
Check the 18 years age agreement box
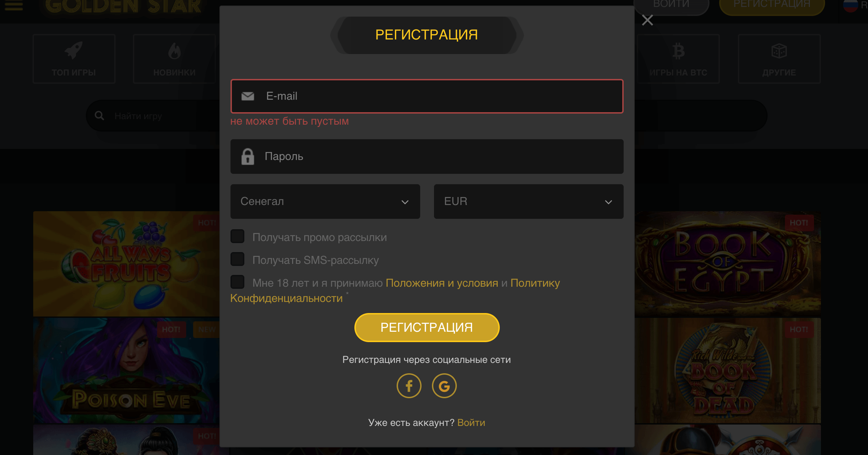pos(237,282)
